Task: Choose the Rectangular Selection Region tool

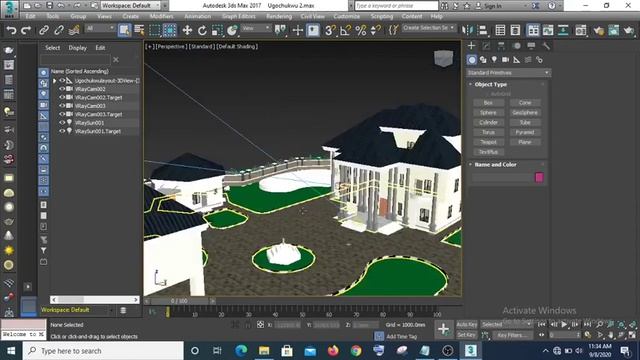Action: tap(155, 30)
